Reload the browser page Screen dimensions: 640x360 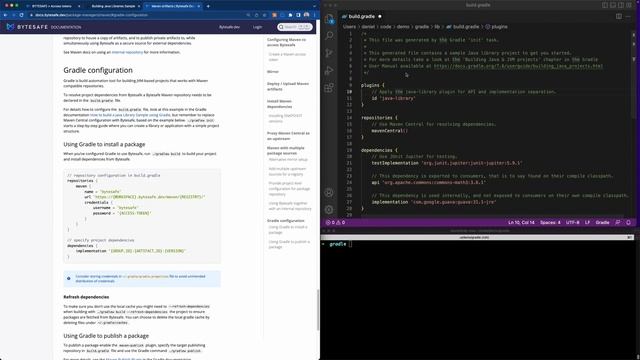[x=22, y=15]
